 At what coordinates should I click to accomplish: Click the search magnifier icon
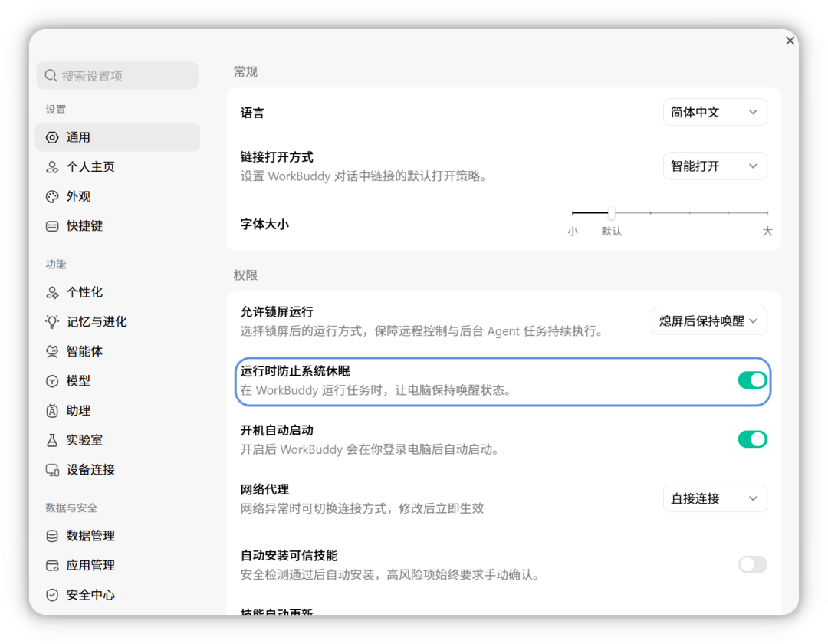point(51,75)
